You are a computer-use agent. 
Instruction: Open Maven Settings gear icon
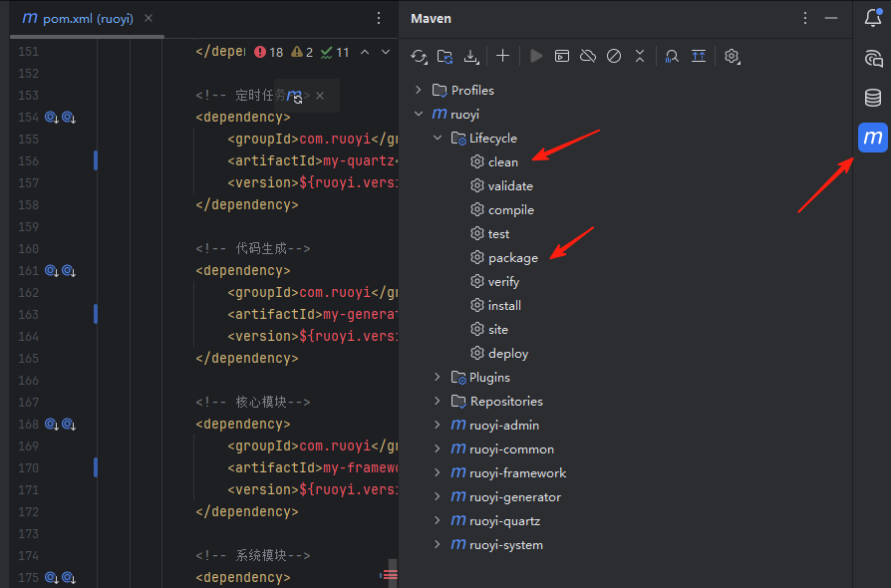coord(732,57)
